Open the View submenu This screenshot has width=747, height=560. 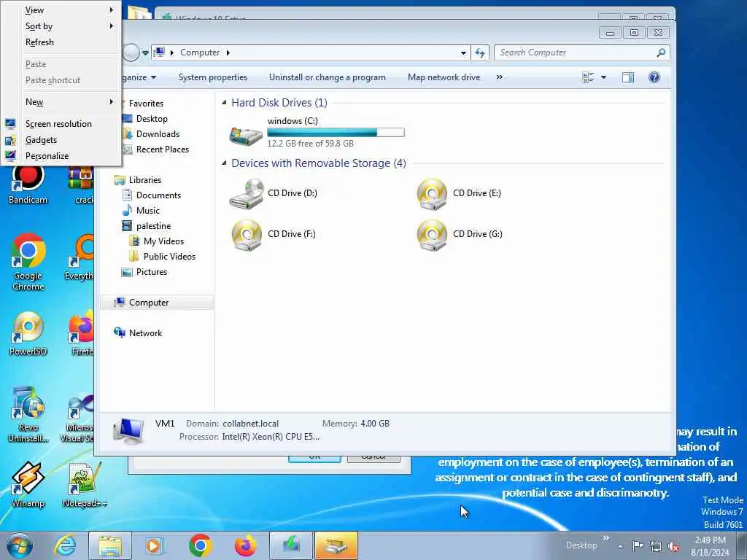[x=61, y=10]
